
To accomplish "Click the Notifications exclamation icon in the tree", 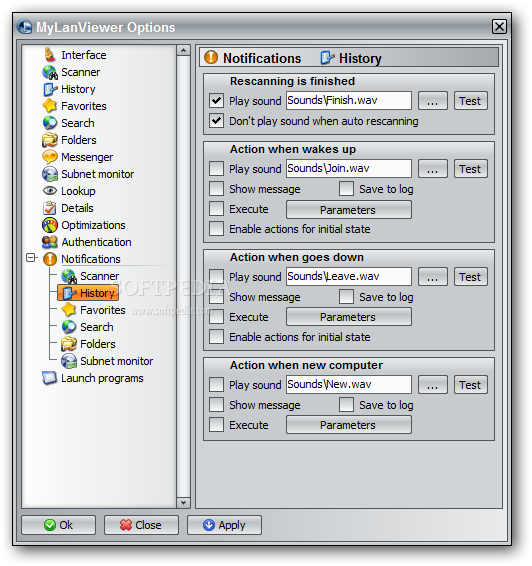I will [50, 259].
